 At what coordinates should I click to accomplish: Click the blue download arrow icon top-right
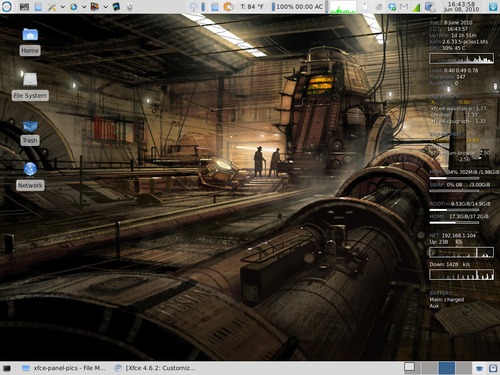(493, 7)
